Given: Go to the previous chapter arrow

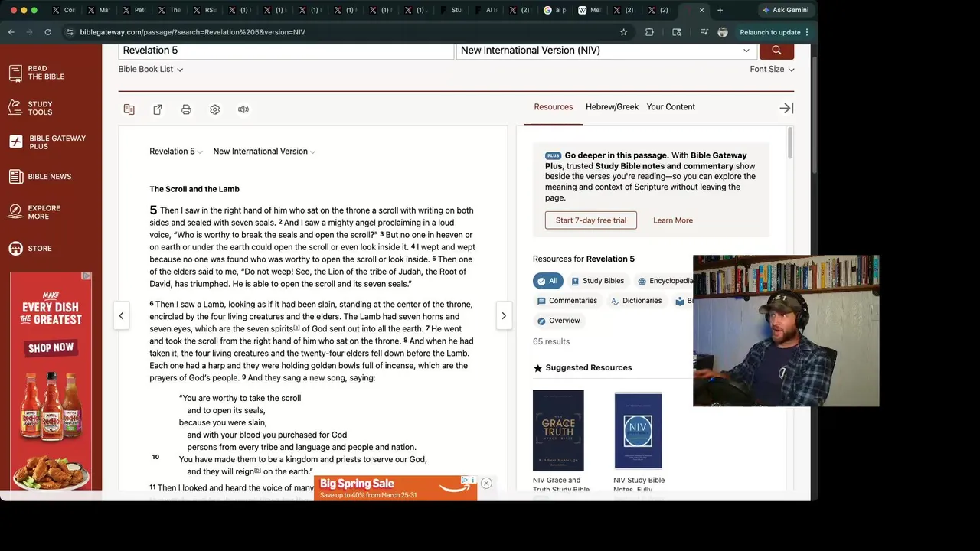Looking at the screenshot, I should 121,315.
